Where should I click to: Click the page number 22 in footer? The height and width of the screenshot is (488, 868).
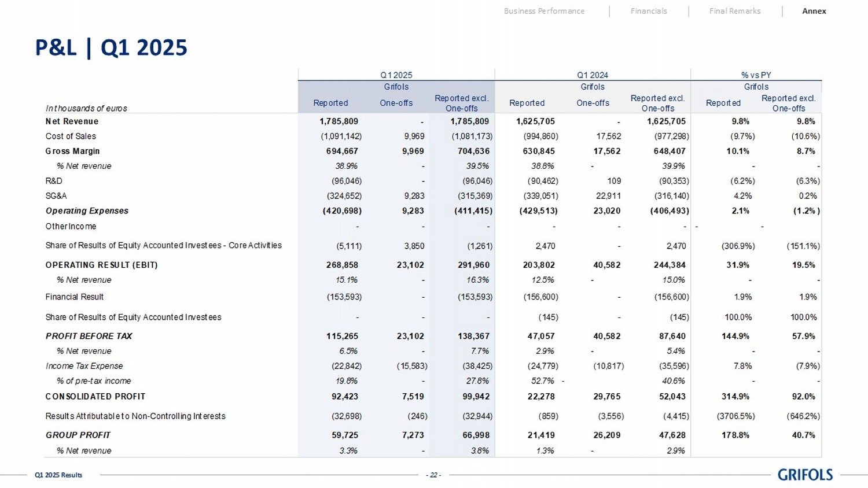(433, 475)
